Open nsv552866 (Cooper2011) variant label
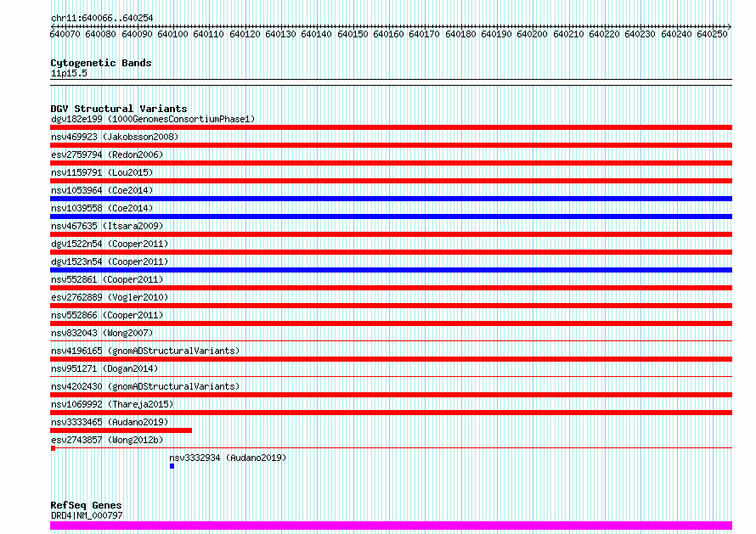 (107, 315)
